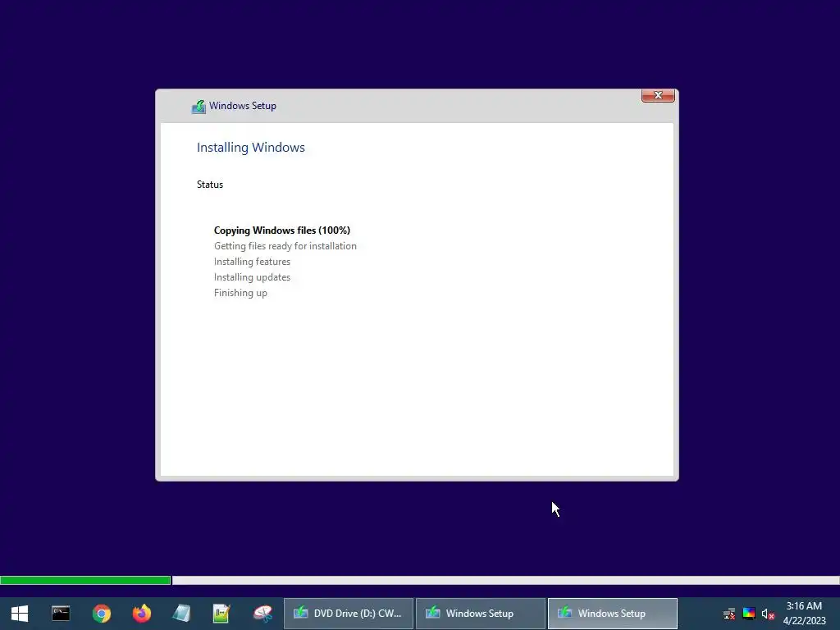Viewport: 840px width, 630px height.
Task: Click the highlighted active Windows Setup taskbar button
Action: click(612, 614)
